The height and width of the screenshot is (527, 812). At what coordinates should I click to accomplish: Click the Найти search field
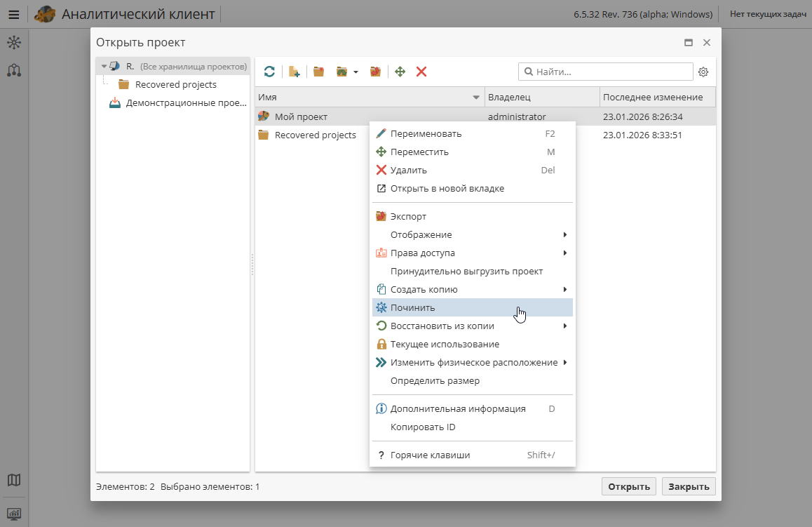tap(605, 71)
